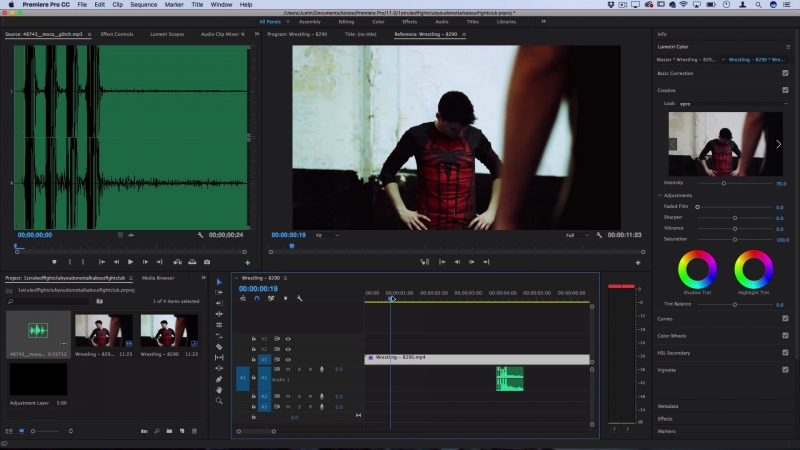The image size is (800, 450).
Task: Select the Slip tool
Action: (x=219, y=357)
